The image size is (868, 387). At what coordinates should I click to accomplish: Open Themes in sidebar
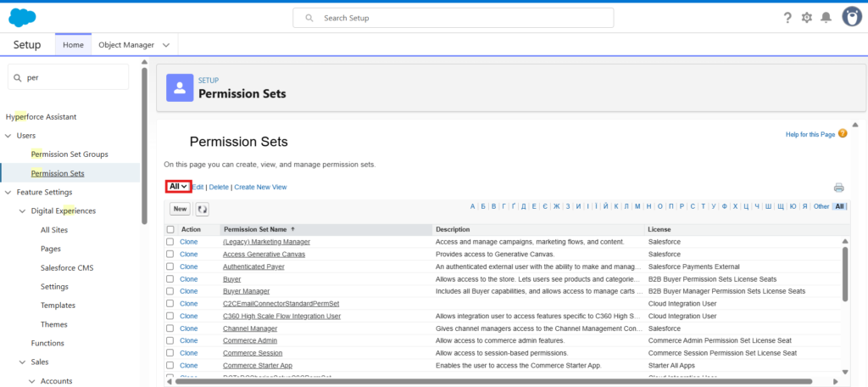[53, 324]
